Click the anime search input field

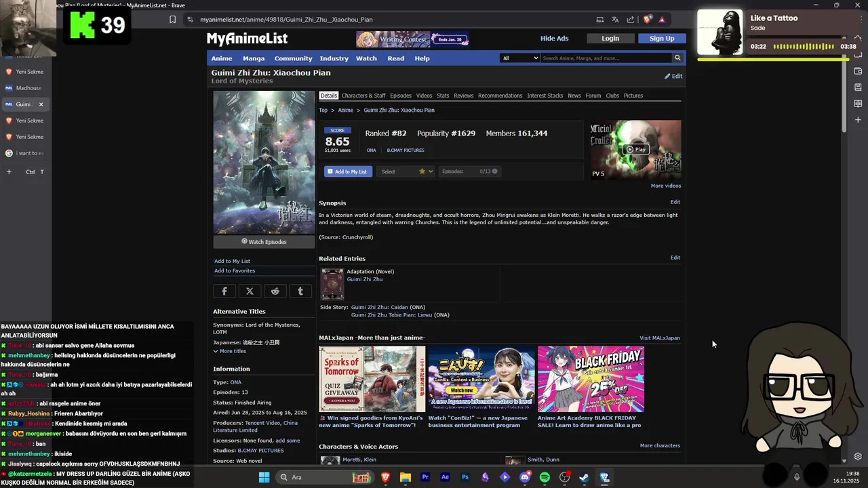[x=606, y=58]
